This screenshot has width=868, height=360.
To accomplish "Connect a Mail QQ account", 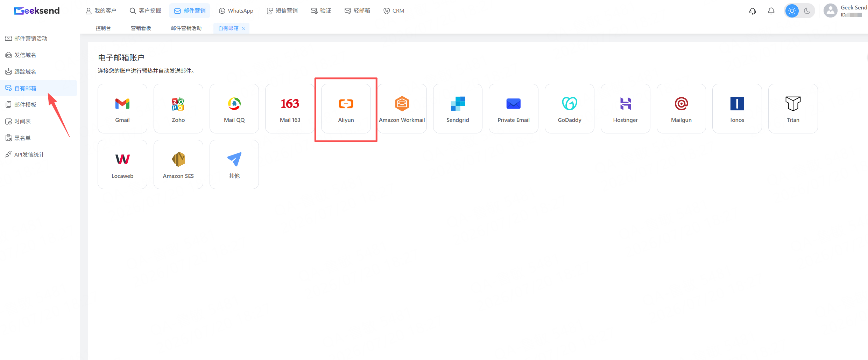I will click(234, 109).
